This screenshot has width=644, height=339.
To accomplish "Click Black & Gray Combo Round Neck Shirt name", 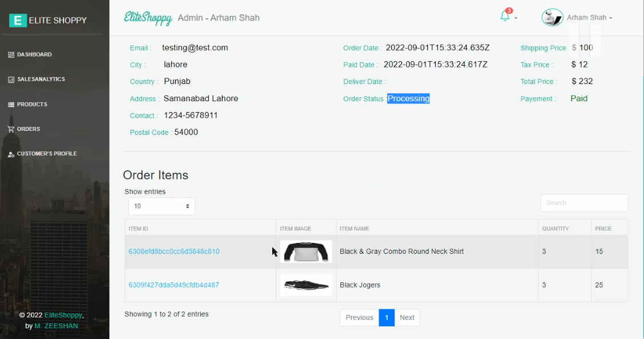I will [x=401, y=251].
